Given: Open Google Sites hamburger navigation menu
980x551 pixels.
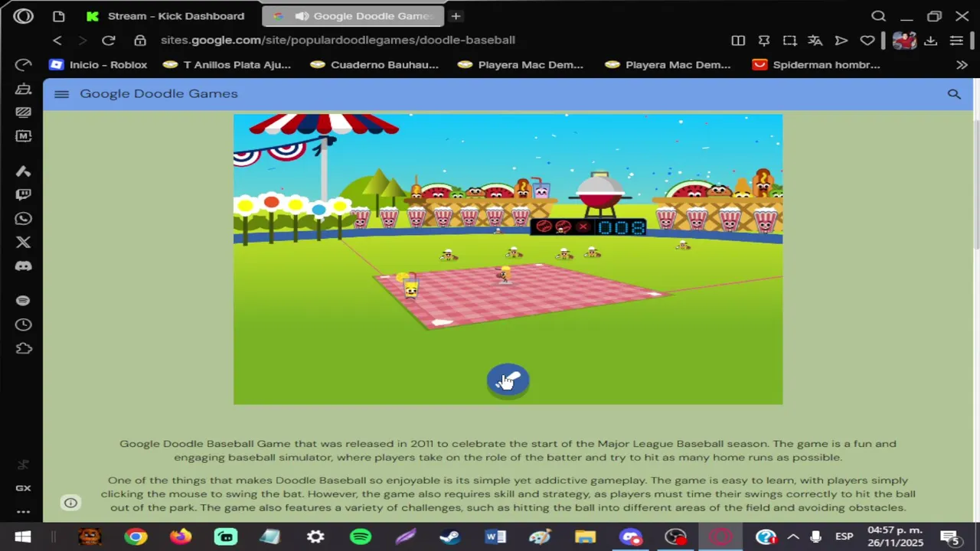Looking at the screenshot, I should click(x=62, y=94).
